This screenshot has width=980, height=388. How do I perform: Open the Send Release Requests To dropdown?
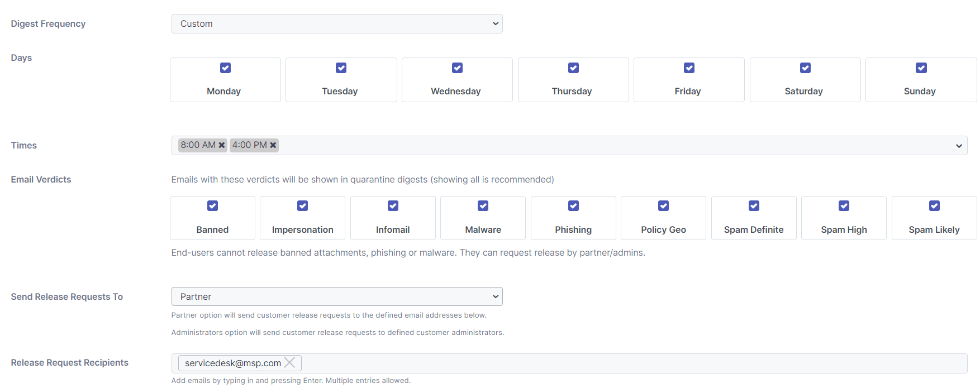[x=336, y=296]
